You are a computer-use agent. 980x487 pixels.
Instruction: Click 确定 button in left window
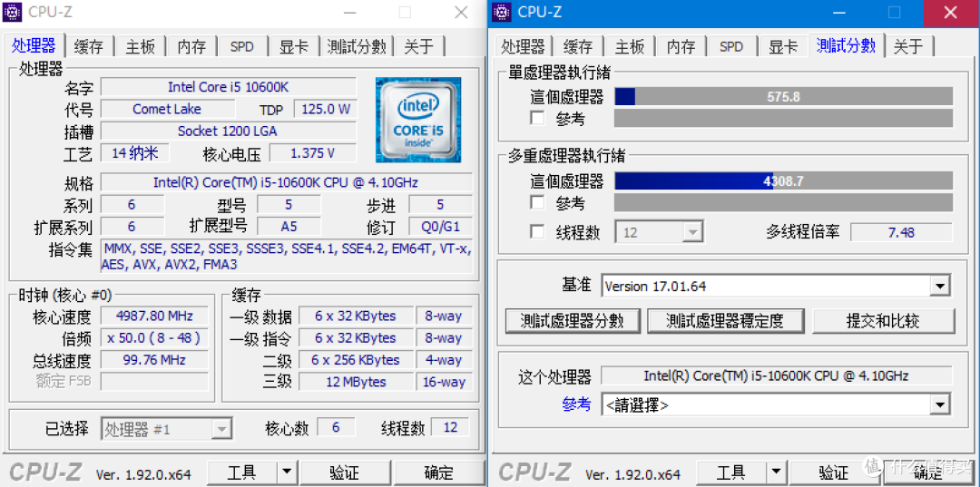[x=439, y=472]
